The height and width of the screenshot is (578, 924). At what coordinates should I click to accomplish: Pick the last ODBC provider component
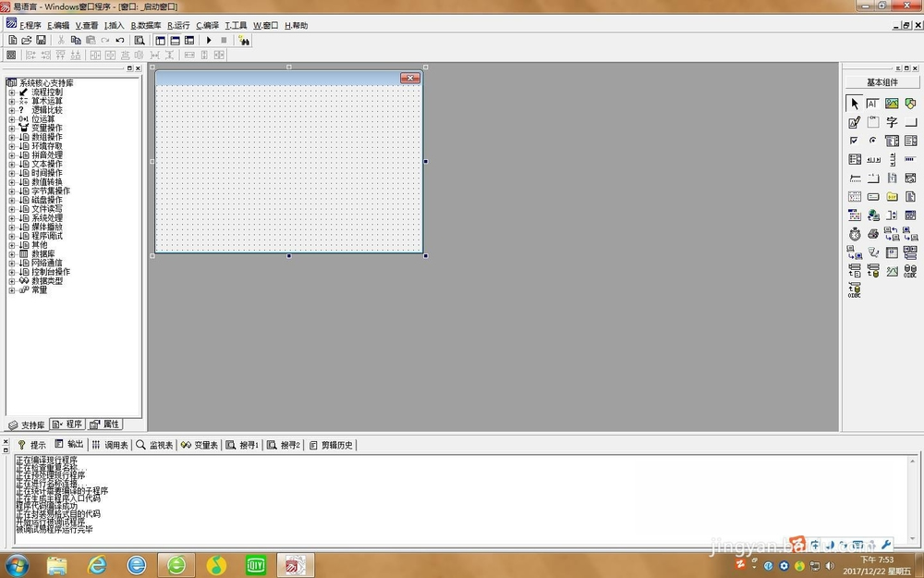click(x=855, y=289)
